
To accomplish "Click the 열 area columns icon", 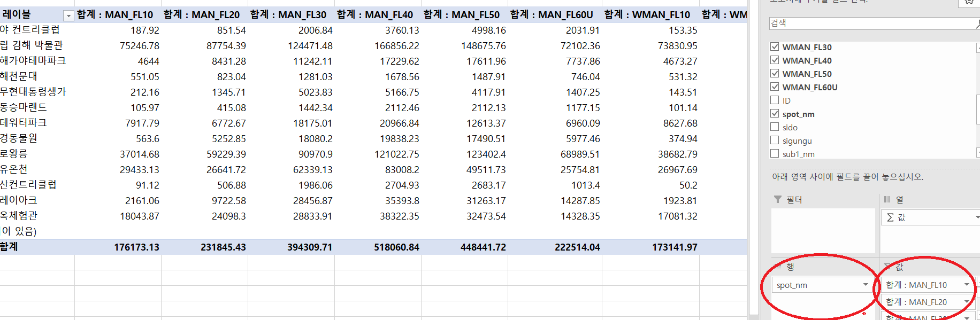I will point(887,199).
